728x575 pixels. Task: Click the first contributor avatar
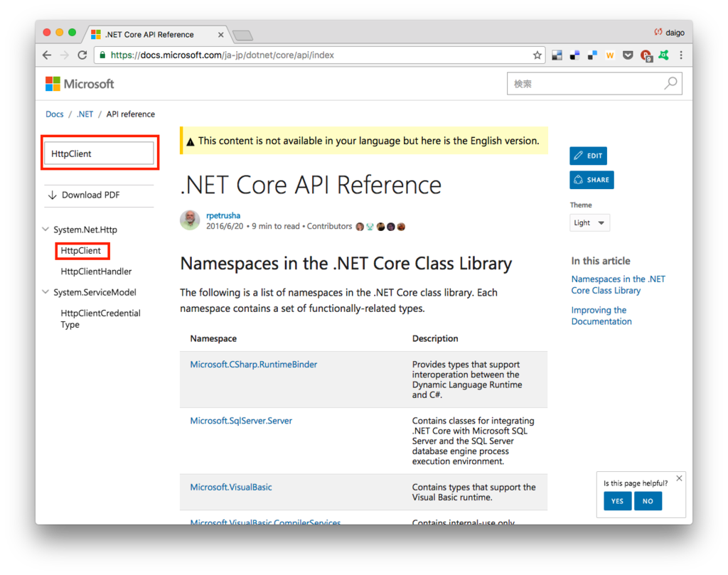360,227
